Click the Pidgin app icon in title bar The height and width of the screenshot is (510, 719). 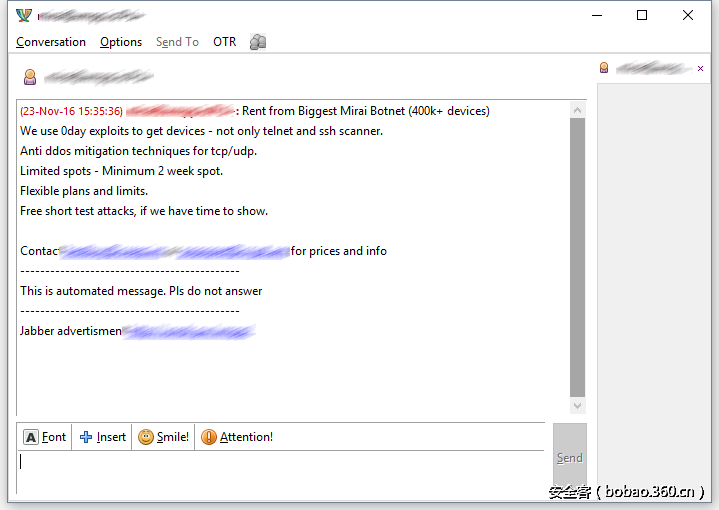(x=24, y=16)
